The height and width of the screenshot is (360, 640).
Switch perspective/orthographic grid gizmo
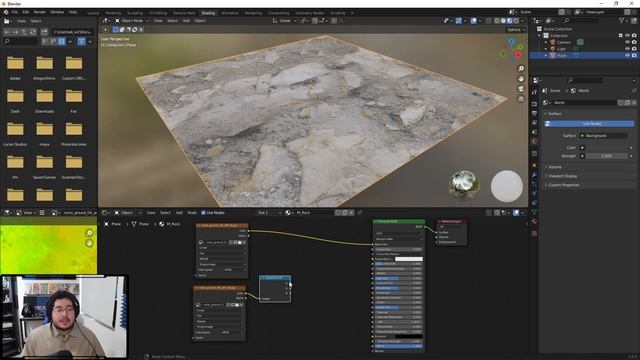click(521, 99)
